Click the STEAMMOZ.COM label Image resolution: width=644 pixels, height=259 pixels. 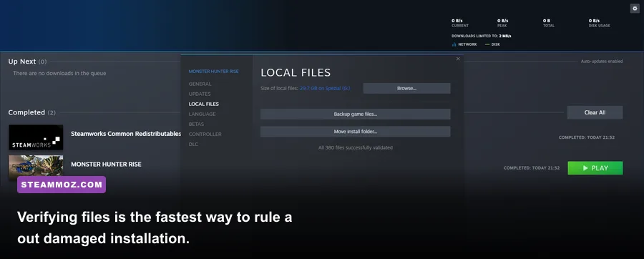click(x=62, y=185)
